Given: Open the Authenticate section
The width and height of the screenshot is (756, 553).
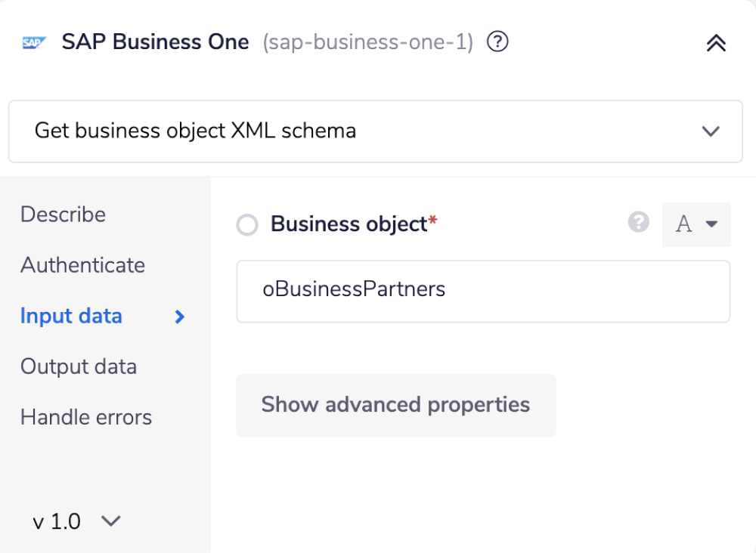Looking at the screenshot, I should coord(82,265).
